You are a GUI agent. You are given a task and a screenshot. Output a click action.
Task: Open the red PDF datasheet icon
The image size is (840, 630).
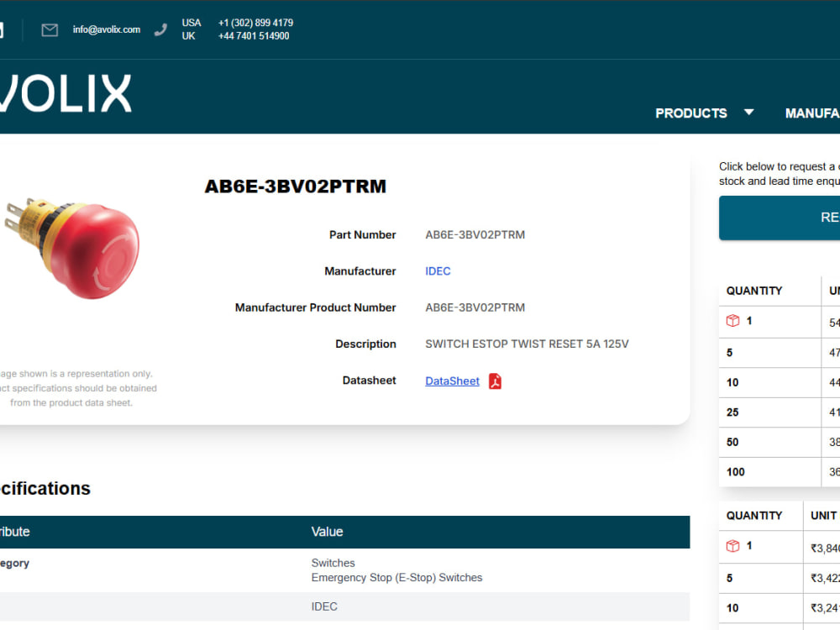coord(495,381)
